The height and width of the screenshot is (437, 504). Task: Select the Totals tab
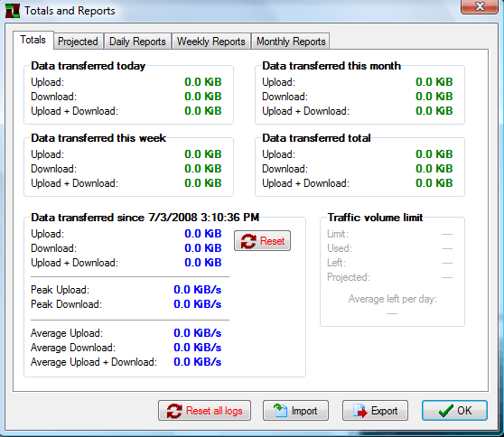click(x=33, y=40)
